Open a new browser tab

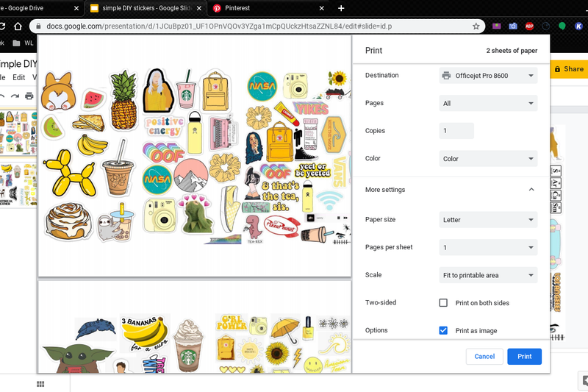click(341, 8)
